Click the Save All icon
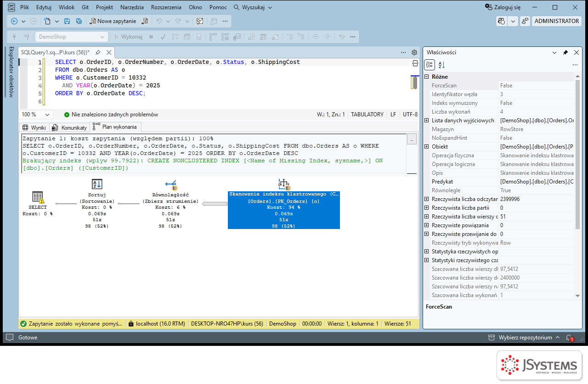Viewport: 588px width, 384px height. tap(79, 21)
